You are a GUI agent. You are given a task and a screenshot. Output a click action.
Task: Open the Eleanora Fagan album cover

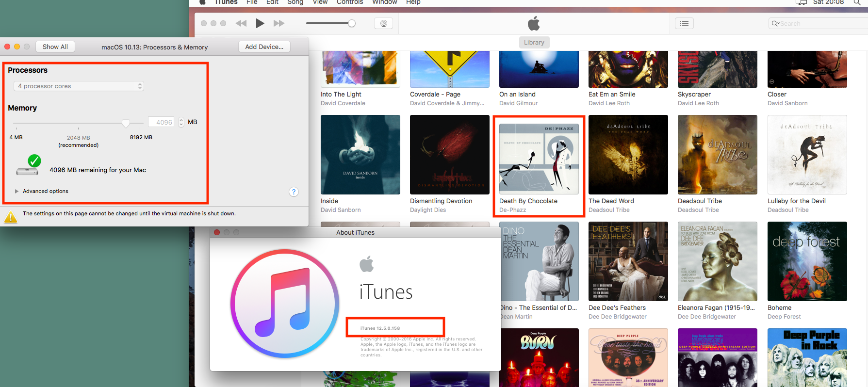pyautogui.click(x=718, y=261)
